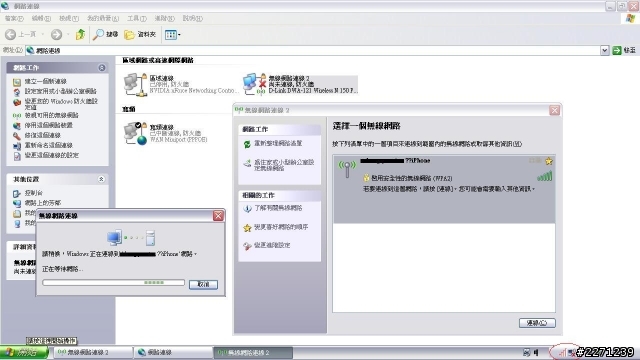Open the address bar dropdown
The width and height of the screenshot is (640, 360).
click(604, 50)
